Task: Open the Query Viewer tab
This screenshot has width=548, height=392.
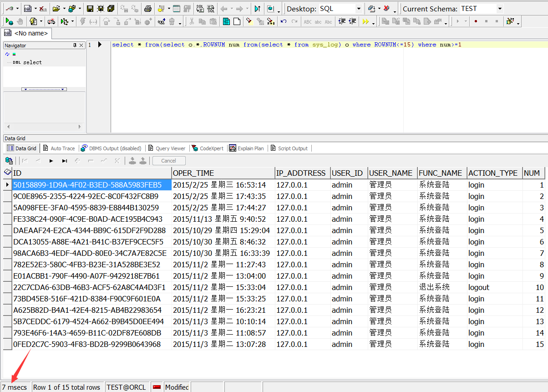Action: [x=167, y=148]
